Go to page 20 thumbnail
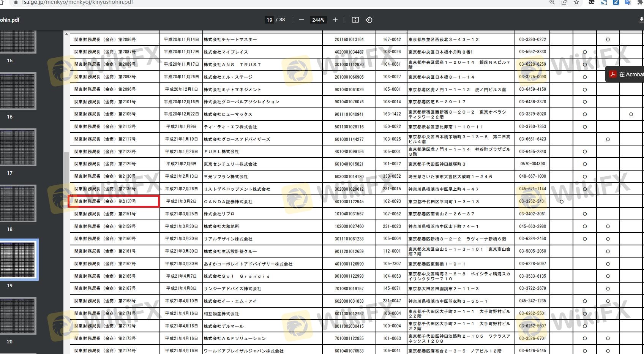Screen dimensions: 644x354 pos(18,316)
